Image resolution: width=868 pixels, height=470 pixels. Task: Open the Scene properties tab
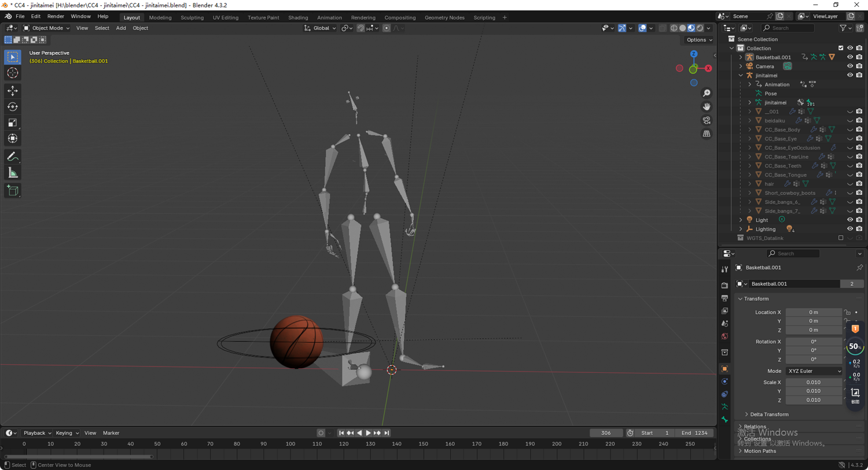click(x=724, y=324)
